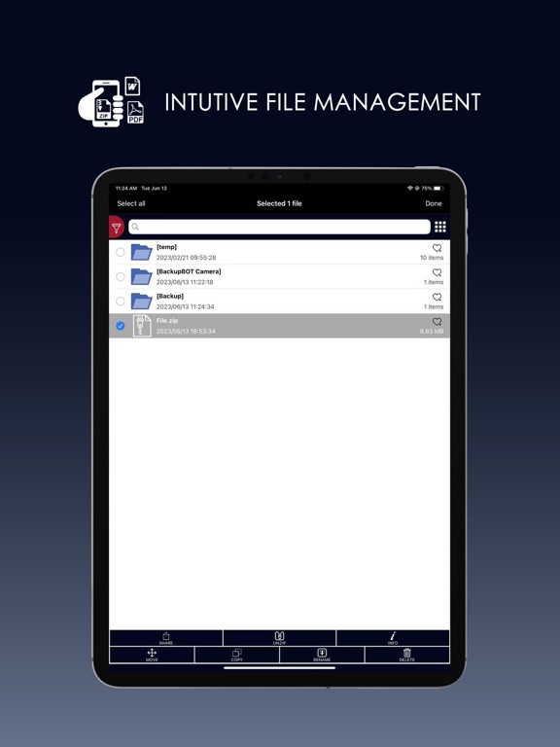Image resolution: width=560 pixels, height=747 pixels.
Task: Open the [Backup] folder icon
Action: (141, 302)
